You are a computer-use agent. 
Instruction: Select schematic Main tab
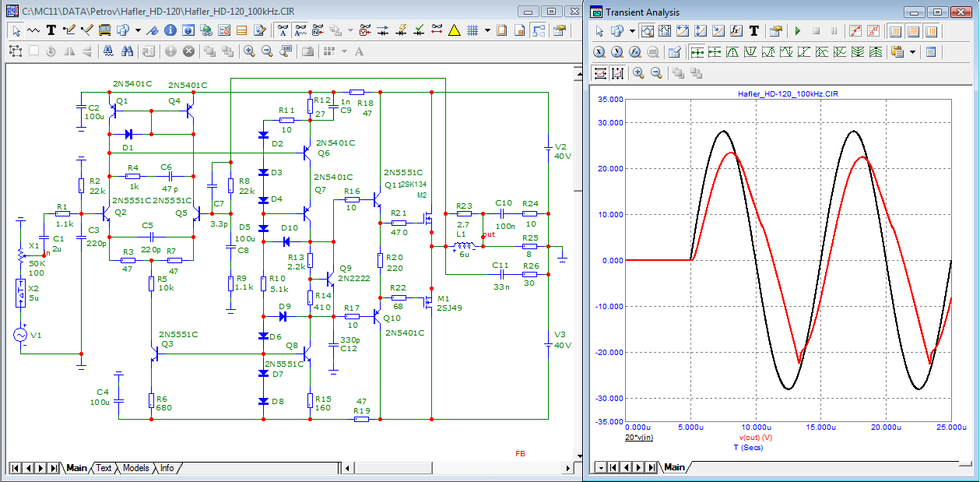click(77, 468)
